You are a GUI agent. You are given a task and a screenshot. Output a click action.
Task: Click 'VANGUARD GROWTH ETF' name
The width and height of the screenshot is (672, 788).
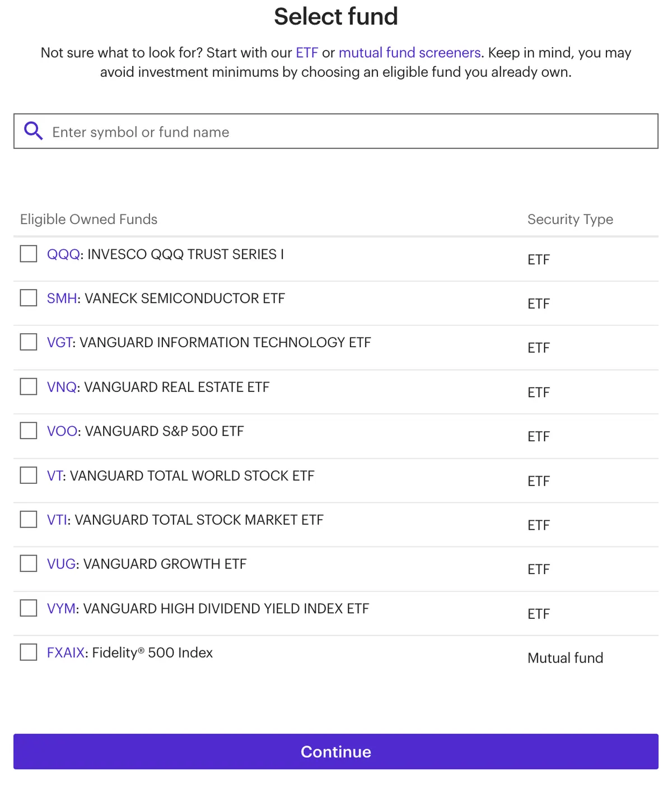[165, 564]
